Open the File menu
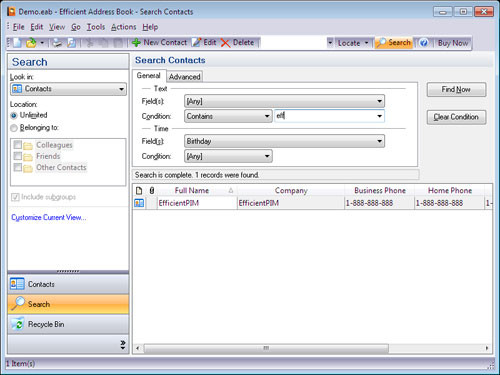Viewport: 500px width, 375px height. tap(18, 27)
